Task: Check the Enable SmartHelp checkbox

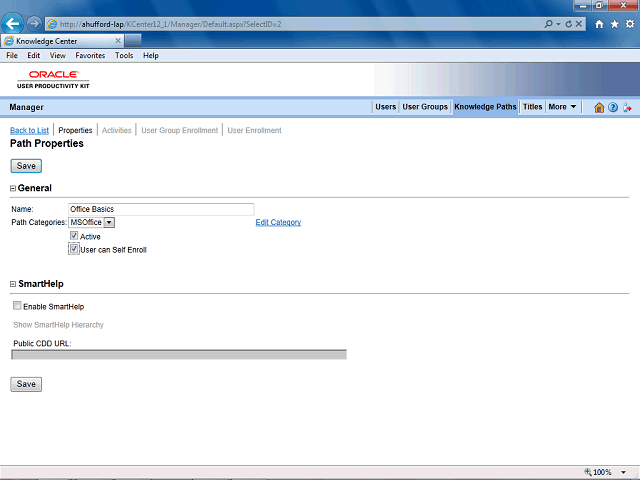Action: 17,305
